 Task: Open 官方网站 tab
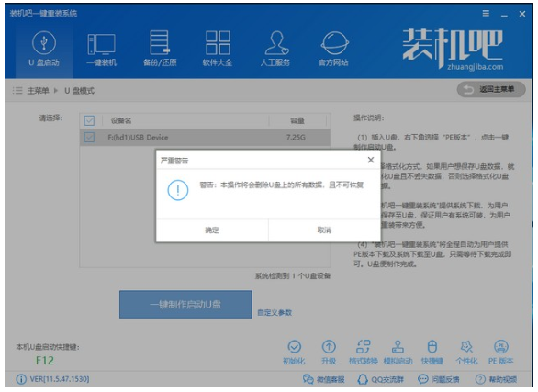[x=334, y=49]
